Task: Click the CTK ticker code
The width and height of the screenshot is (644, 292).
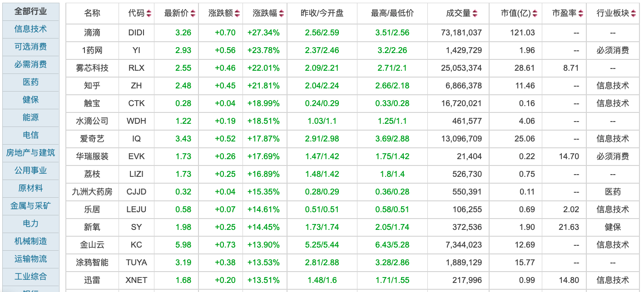Action: tap(137, 103)
